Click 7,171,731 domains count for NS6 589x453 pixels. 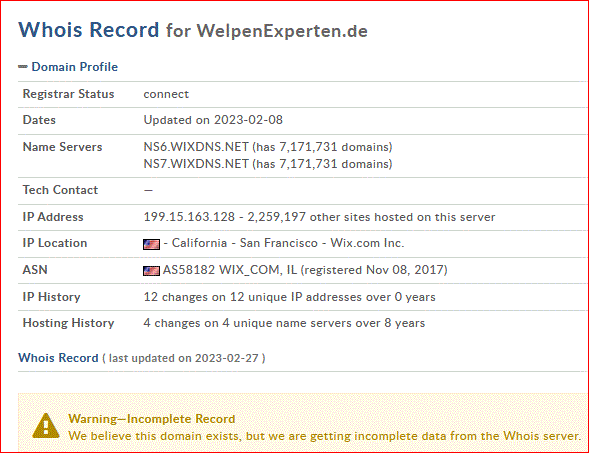[x=322, y=147]
